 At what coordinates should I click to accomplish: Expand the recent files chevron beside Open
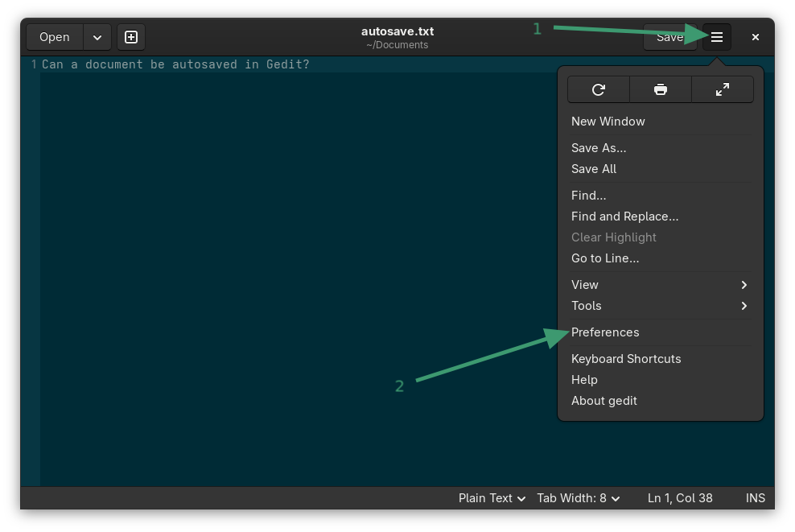(97, 36)
